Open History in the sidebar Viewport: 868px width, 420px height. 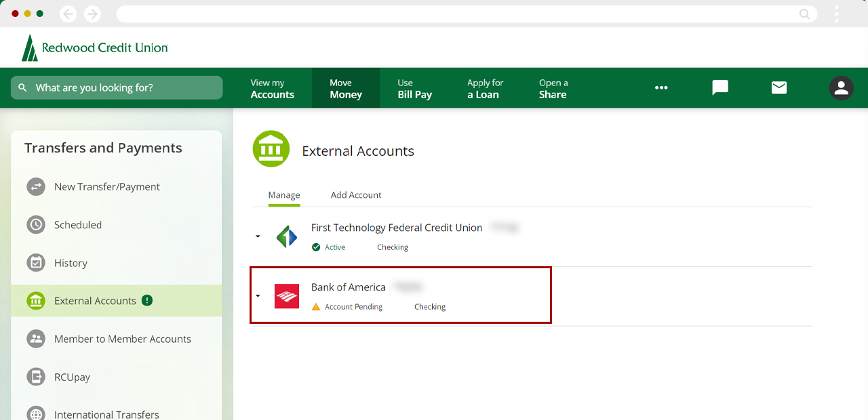[x=117, y=263]
